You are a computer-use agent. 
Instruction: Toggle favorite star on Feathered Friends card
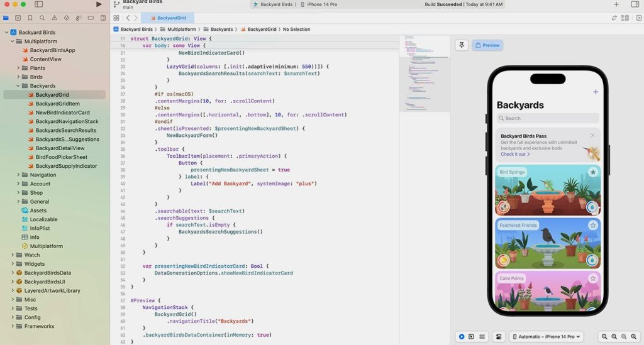point(592,225)
